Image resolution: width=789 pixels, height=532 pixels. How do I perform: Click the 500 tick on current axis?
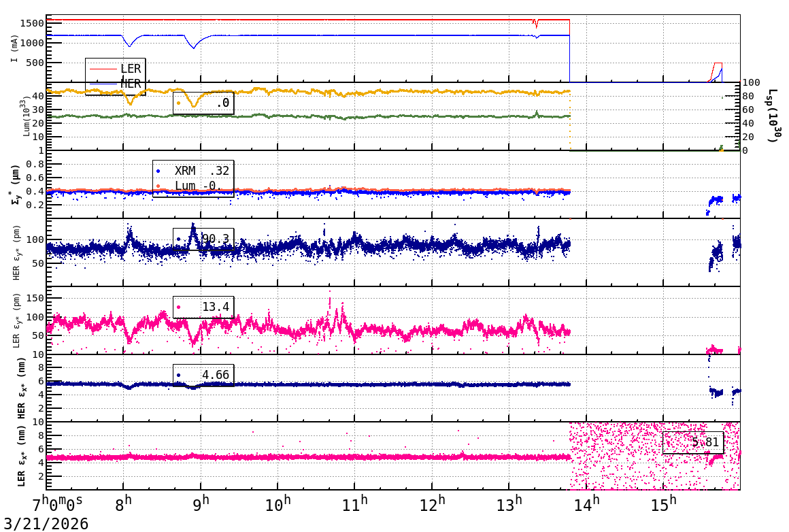pos(35,63)
